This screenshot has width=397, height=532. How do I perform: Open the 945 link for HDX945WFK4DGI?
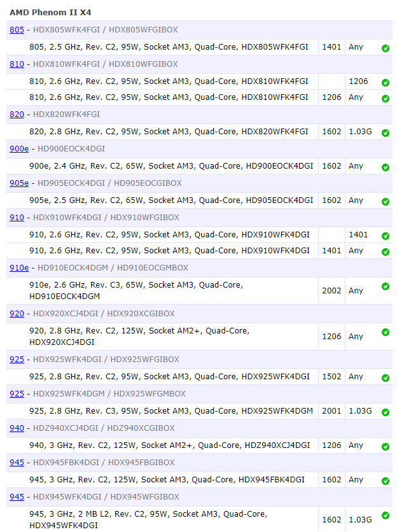click(x=17, y=497)
